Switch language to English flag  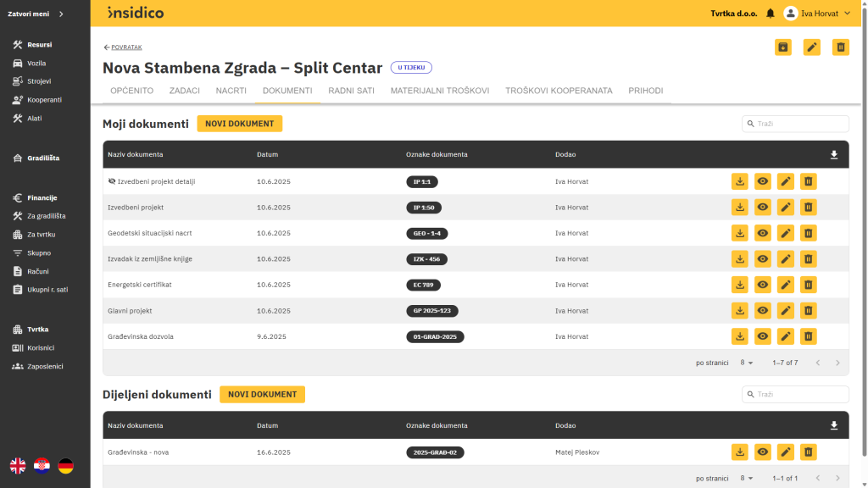click(x=18, y=465)
